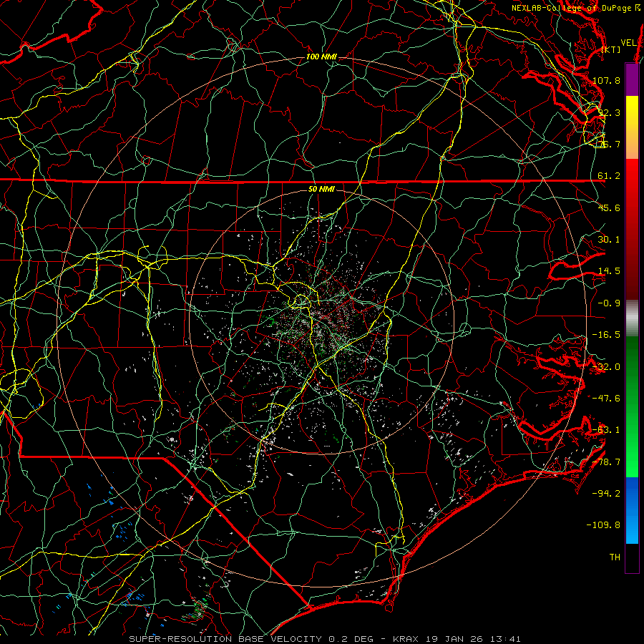This screenshot has width=644, height=644.
Task: Click the 50 NMI range ring label
Action: click(321, 189)
